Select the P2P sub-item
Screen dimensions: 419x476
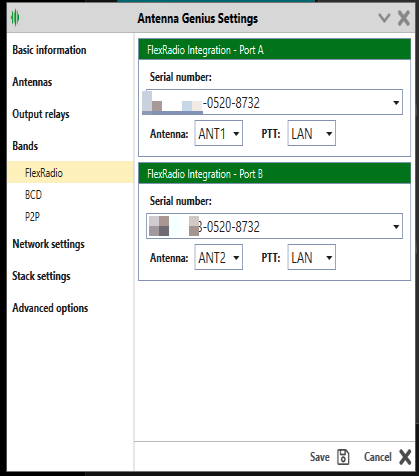coord(32,217)
